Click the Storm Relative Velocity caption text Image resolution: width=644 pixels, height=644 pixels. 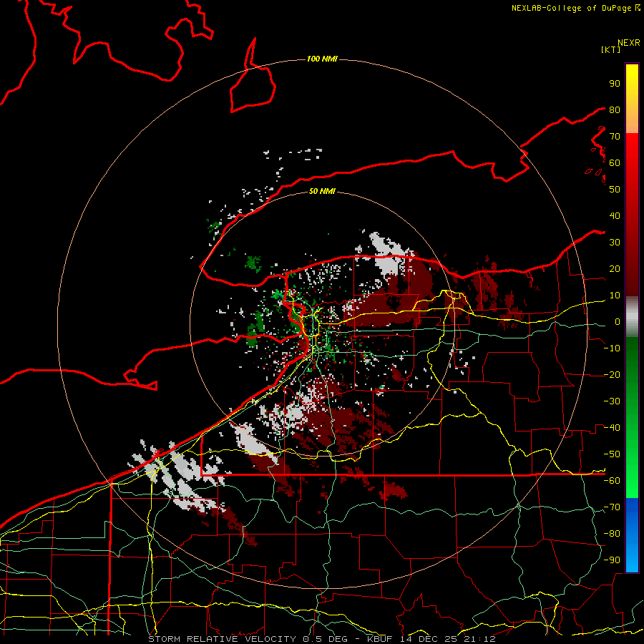click(x=322, y=639)
